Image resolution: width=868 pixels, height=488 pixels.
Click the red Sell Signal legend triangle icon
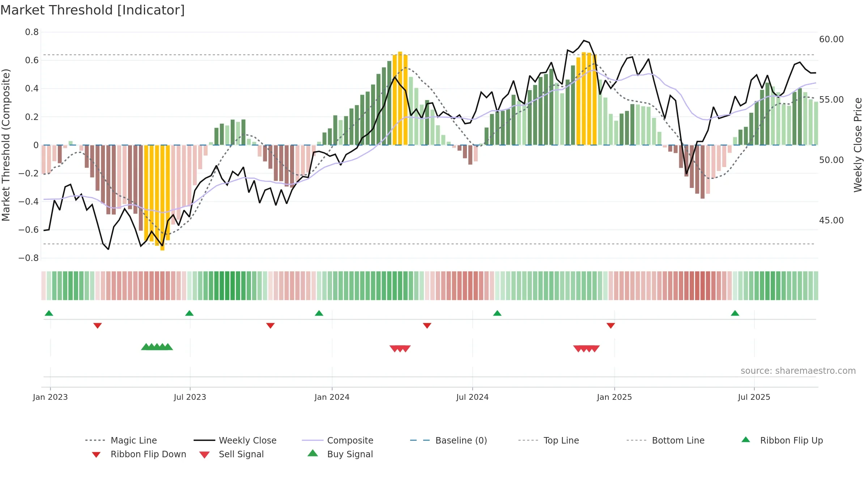click(204, 455)
